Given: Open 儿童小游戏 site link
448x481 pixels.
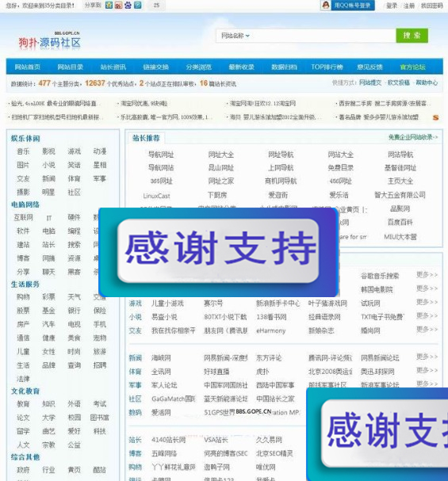Looking at the screenshot, I should 167,303.
